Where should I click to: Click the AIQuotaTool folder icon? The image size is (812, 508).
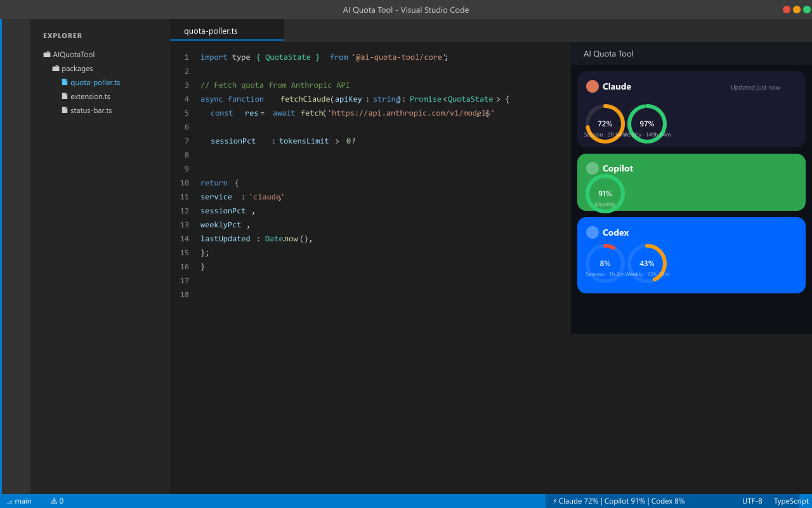[47, 55]
